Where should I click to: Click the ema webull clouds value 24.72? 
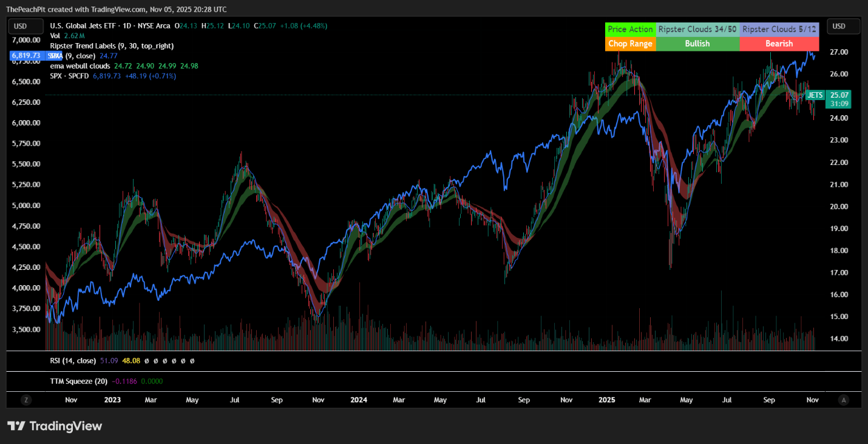click(123, 66)
